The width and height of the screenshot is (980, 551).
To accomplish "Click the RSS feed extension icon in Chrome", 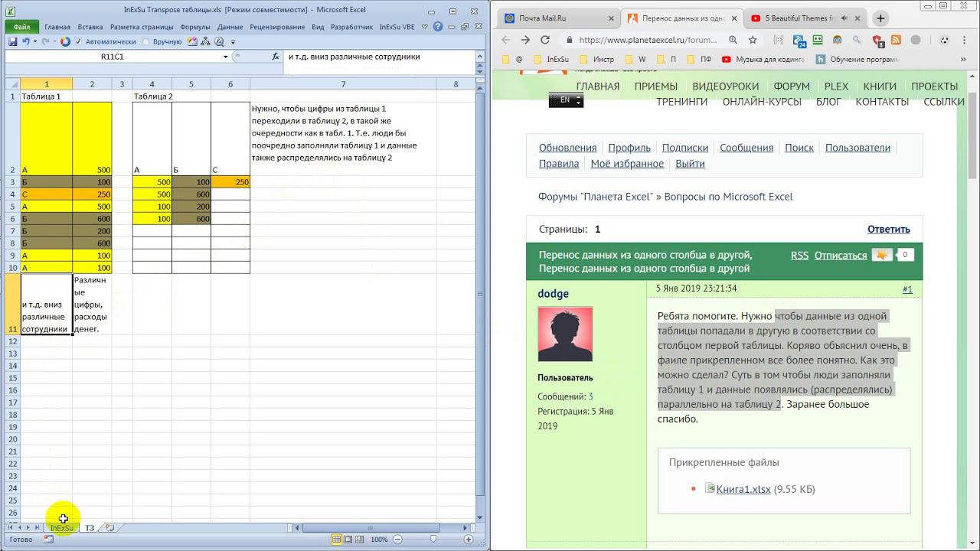I will pos(896,40).
